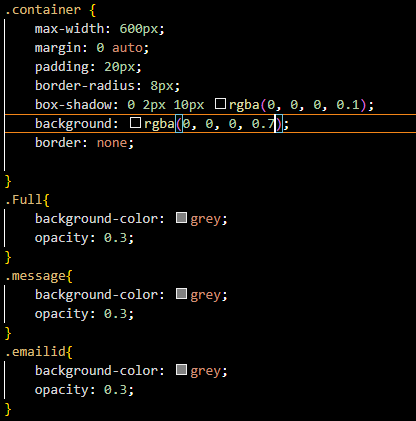Click grey keyword in .Full rule

click(x=206, y=219)
